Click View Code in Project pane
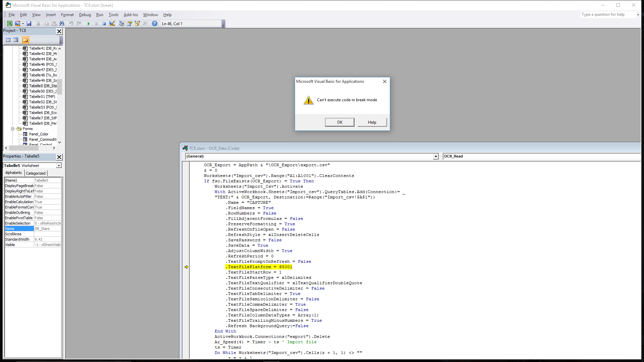Screen dimensions: 644x362 pos(8,40)
